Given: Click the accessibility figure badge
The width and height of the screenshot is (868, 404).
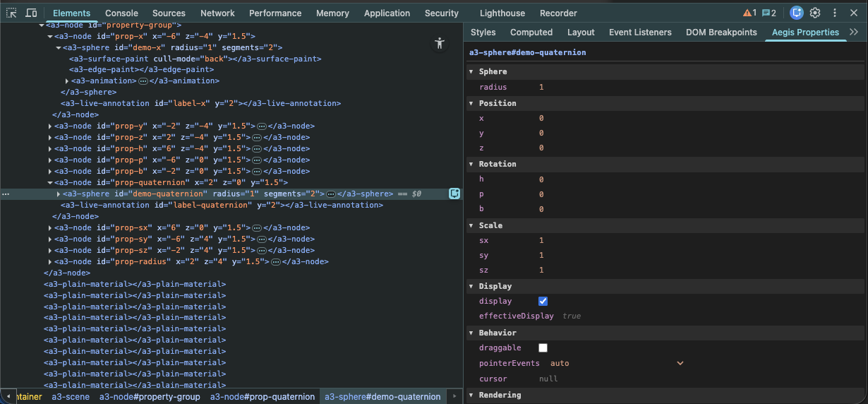Looking at the screenshot, I should pos(440,43).
